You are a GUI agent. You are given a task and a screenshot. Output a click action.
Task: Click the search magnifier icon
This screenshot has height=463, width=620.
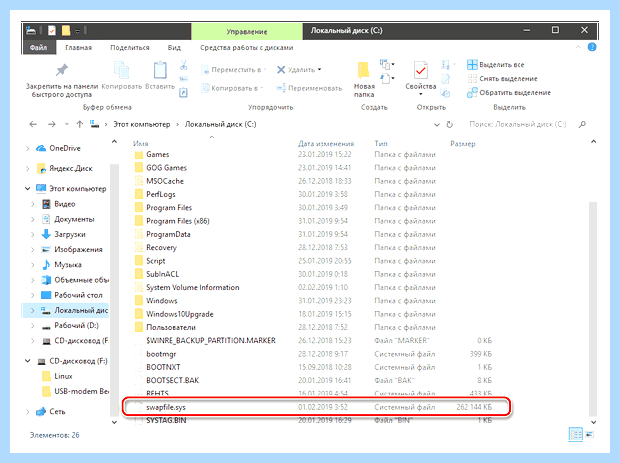click(x=582, y=124)
